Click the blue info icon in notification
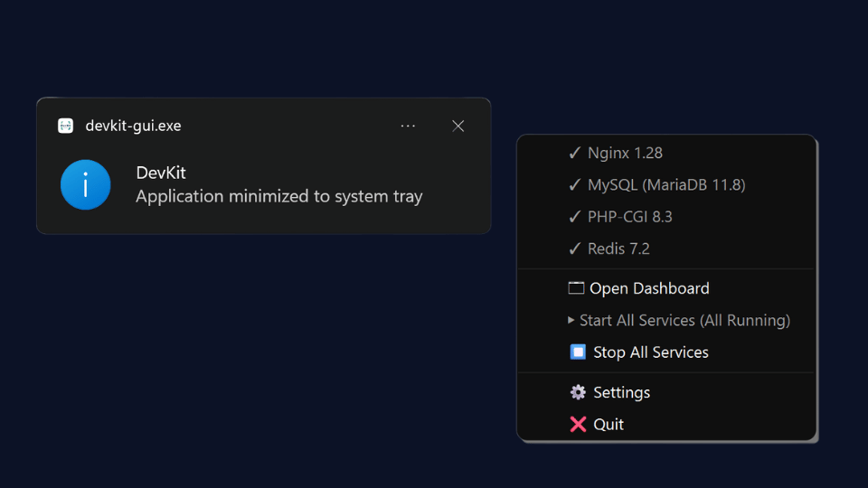The height and width of the screenshot is (488, 868). pos(85,184)
